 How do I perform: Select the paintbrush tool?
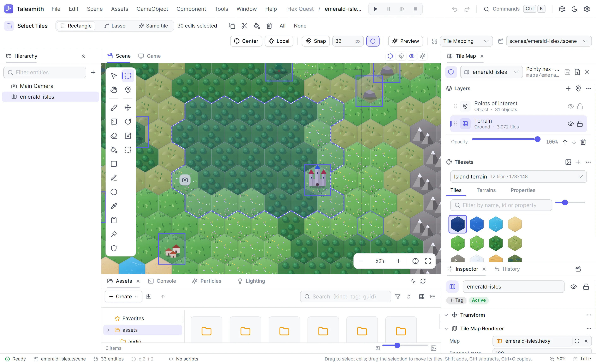(x=114, y=108)
